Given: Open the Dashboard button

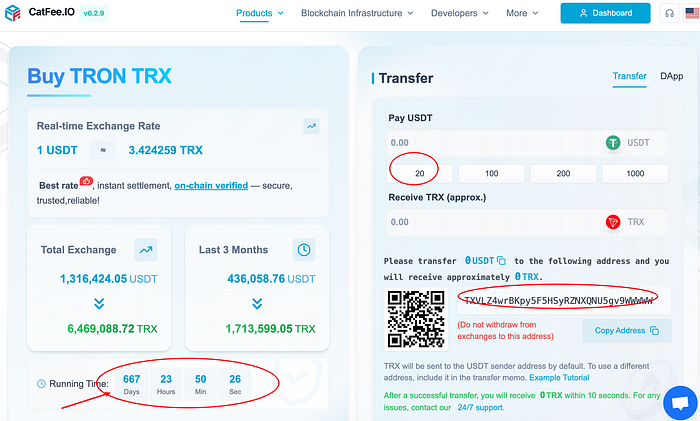Looking at the screenshot, I should click(605, 13).
